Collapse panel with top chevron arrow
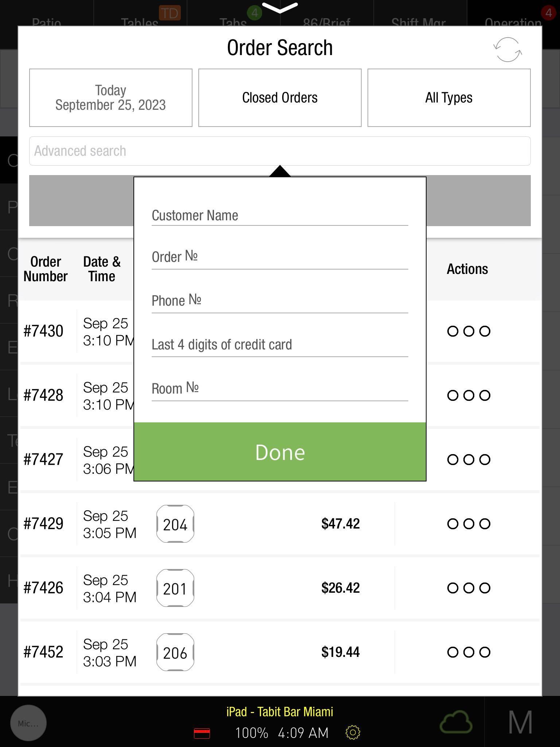Image resolution: width=560 pixels, height=747 pixels. tap(280, 7)
